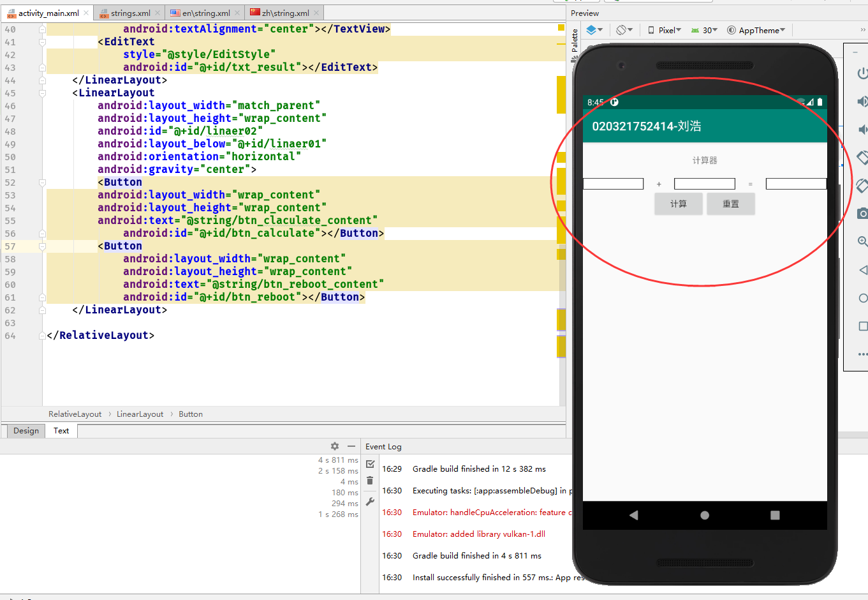This screenshot has height=600, width=868.
Task: Tap the 计算 button in the emulator preview
Action: tap(679, 204)
